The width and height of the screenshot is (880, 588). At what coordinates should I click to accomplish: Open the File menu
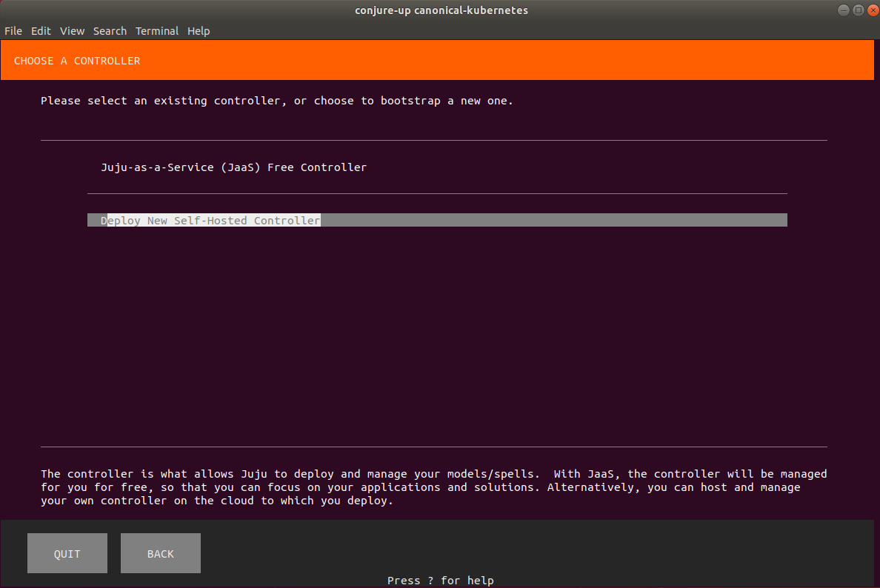(x=13, y=31)
